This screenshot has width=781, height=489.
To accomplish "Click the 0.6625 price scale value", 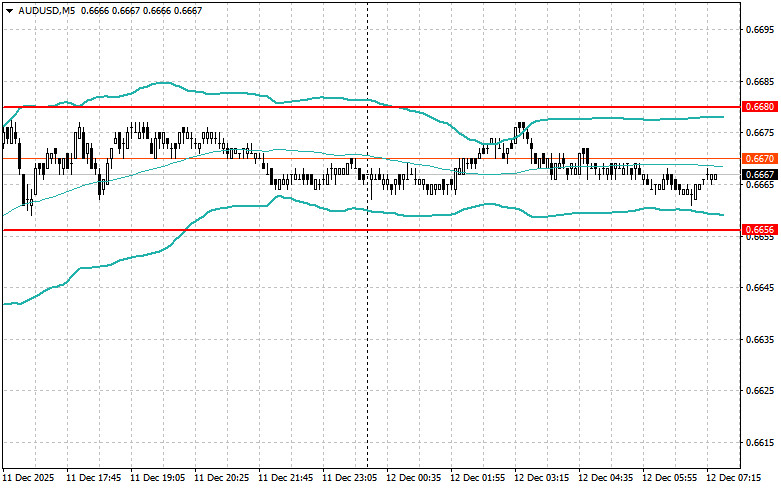I will pyautogui.click(x=760, y=391).
